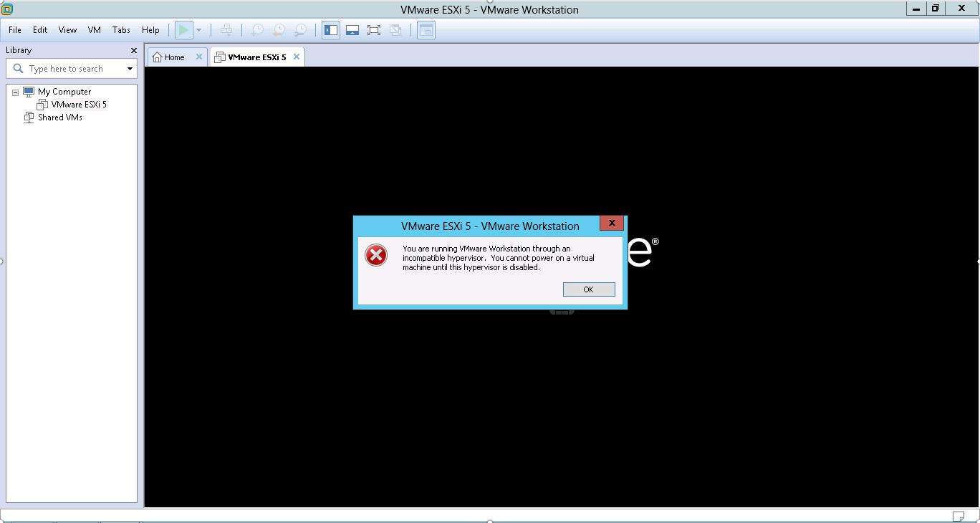Click the 'Library' panel heading text
The width and height of the screenshot is (980, 523).
(19, 50)
